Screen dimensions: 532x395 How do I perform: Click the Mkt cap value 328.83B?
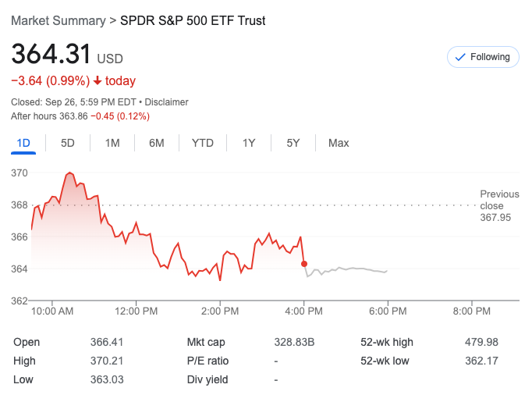(x=294, y=342)
